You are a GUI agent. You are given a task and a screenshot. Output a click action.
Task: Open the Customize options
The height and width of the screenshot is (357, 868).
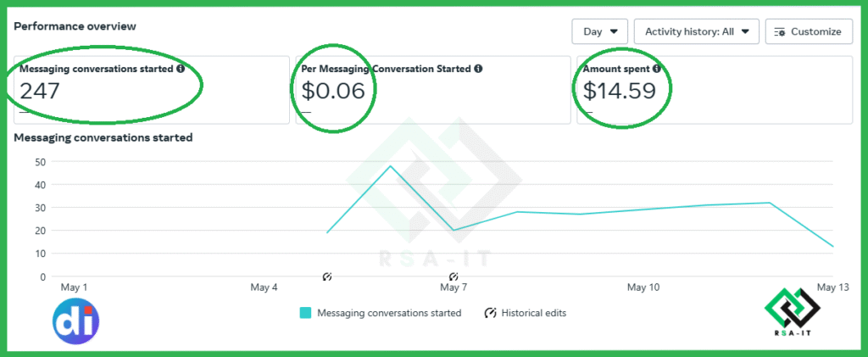point(810,31)
